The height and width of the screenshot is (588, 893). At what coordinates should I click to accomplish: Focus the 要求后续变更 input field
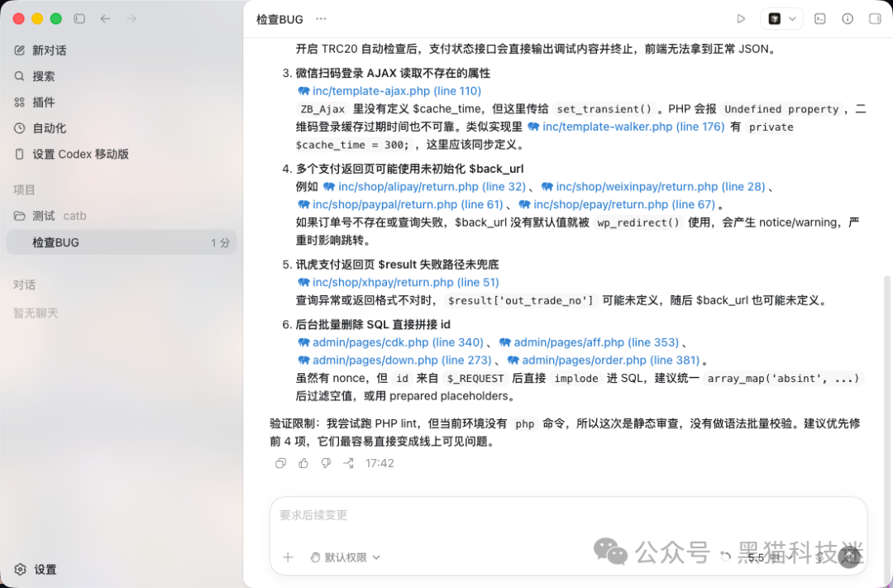pyautogui.click(x=568, y=516)
